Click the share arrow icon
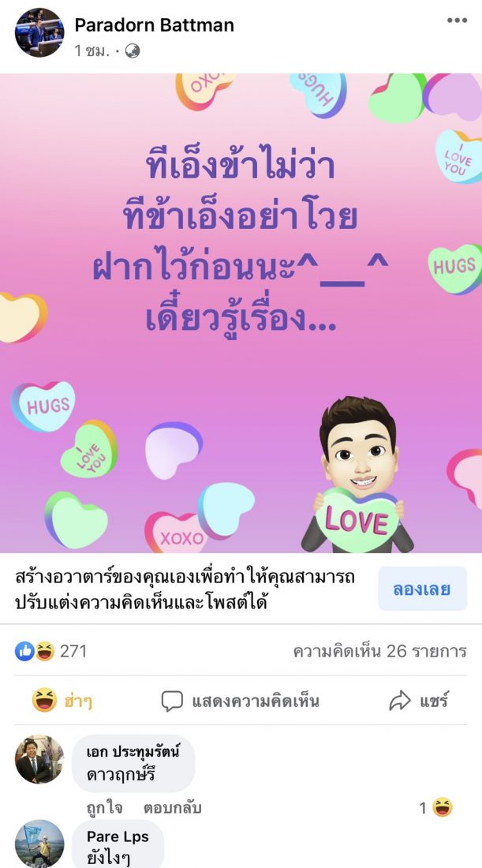This screenshot has height=868, width=482. click(400, 702)
